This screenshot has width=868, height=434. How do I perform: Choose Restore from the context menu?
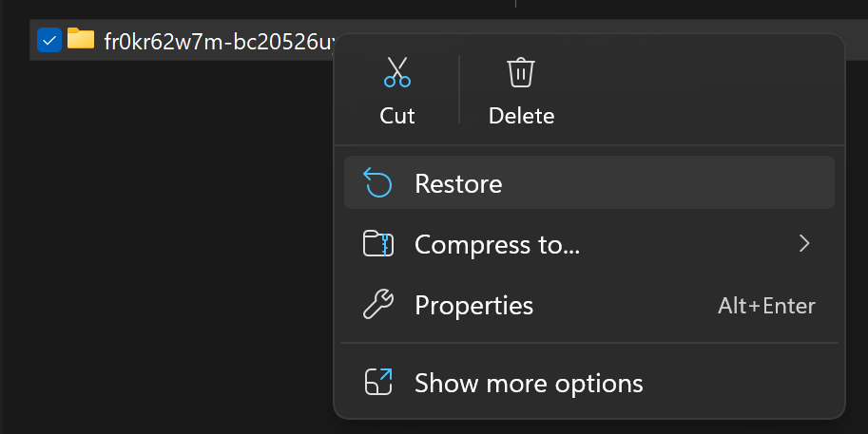coord(458,183)
